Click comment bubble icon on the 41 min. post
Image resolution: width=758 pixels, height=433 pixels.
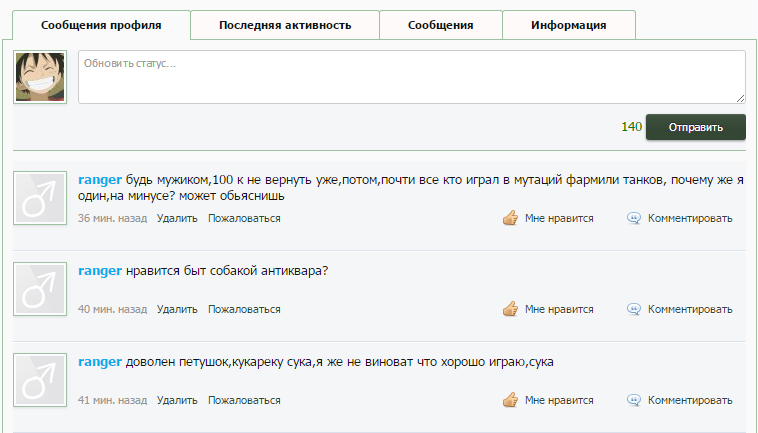tap(633, 400)
